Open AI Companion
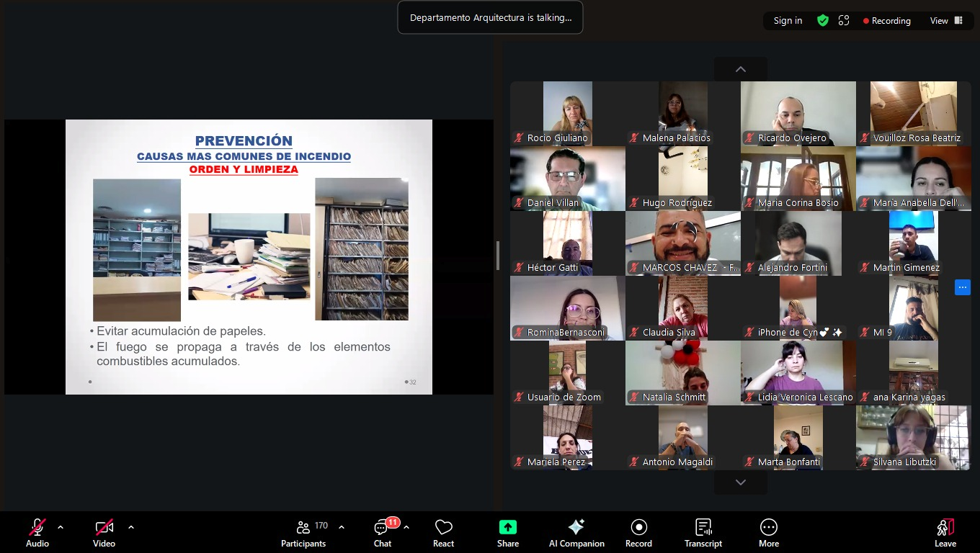Screen dimensions: 980x553 576,533
